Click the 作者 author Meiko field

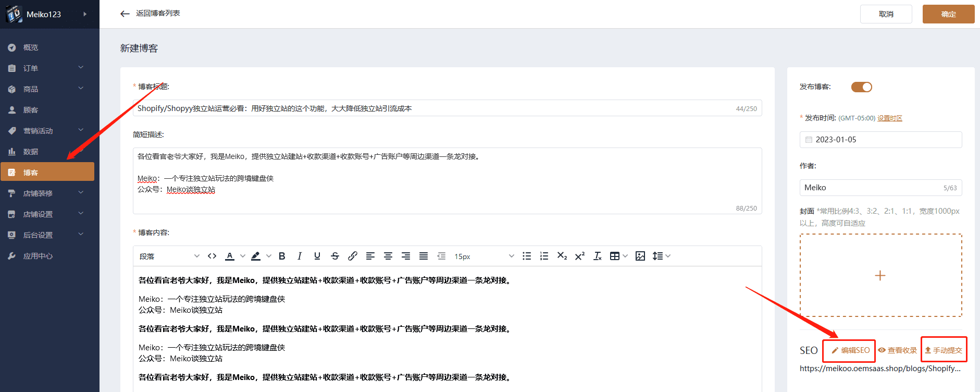pyautogui.click(x=881, y=188)
